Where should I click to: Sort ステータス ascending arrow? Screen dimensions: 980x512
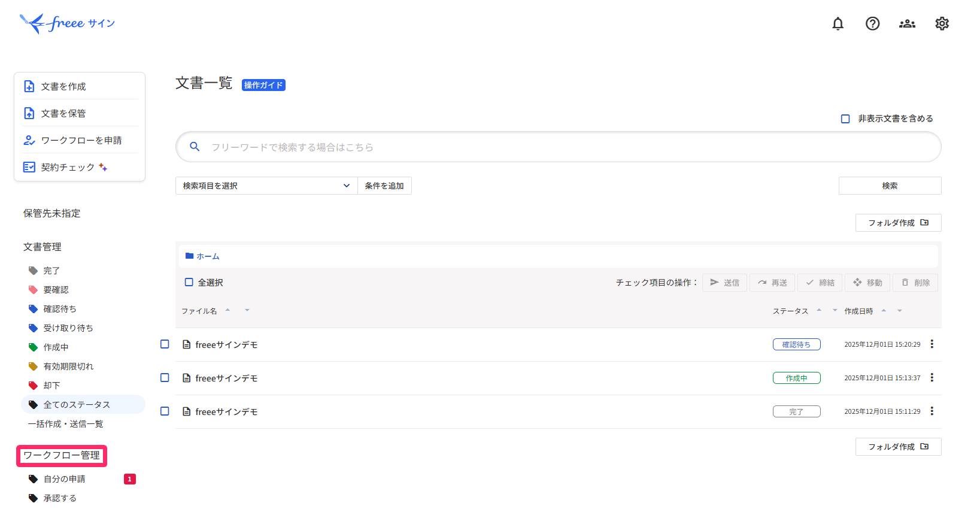click(818, 310)
